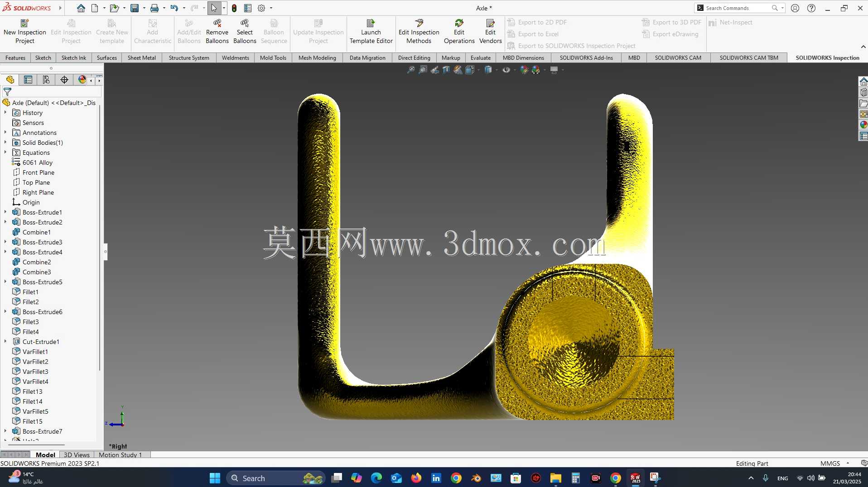
Task: Open Hide/Show Items eye icon
Action: (x=506, y=70)
